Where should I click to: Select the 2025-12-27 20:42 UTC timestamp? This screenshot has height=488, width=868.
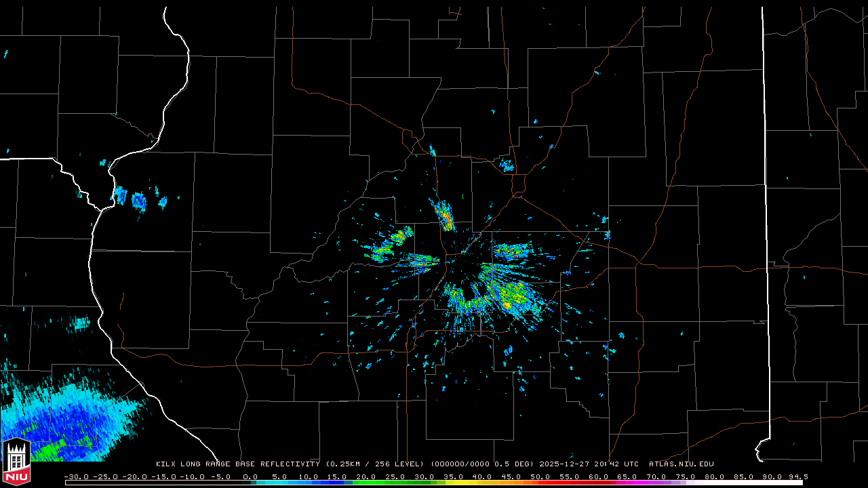pyautogui.click(x=589, y=464)
